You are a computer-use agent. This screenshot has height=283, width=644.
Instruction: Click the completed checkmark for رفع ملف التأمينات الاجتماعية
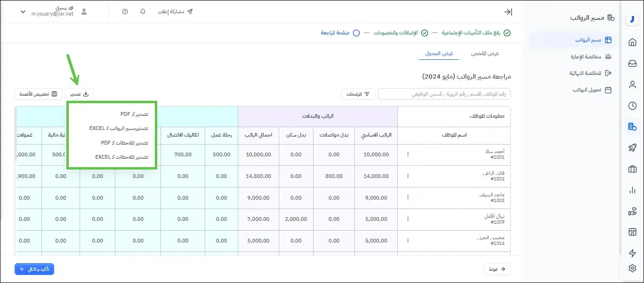tap(507, 33)
